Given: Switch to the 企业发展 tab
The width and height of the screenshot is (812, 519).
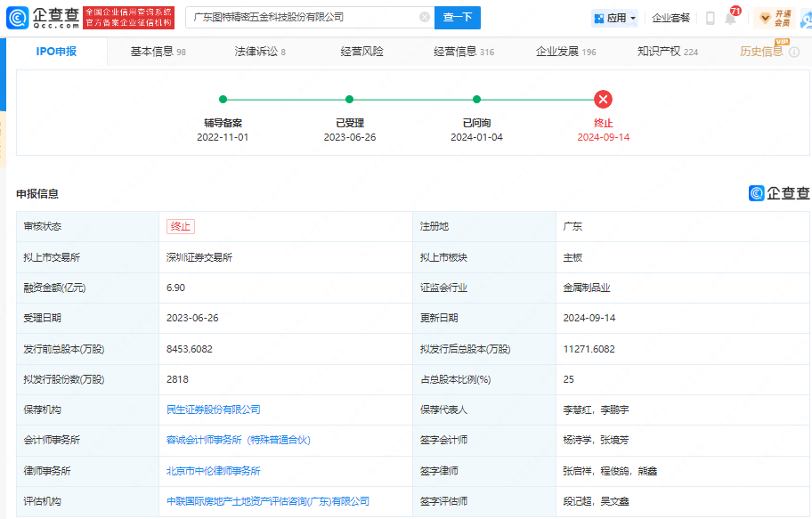Looking at the screenshot, I should (565, 52).
